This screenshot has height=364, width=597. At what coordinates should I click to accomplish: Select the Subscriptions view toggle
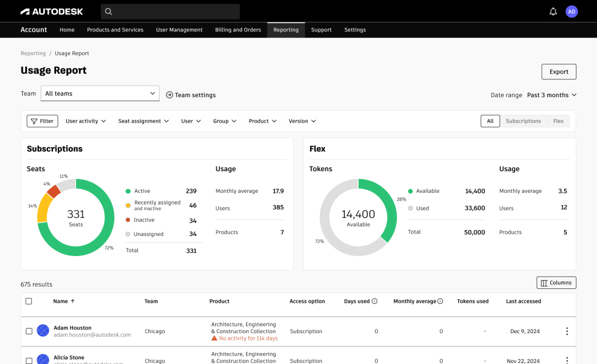[x=523, y=121]
